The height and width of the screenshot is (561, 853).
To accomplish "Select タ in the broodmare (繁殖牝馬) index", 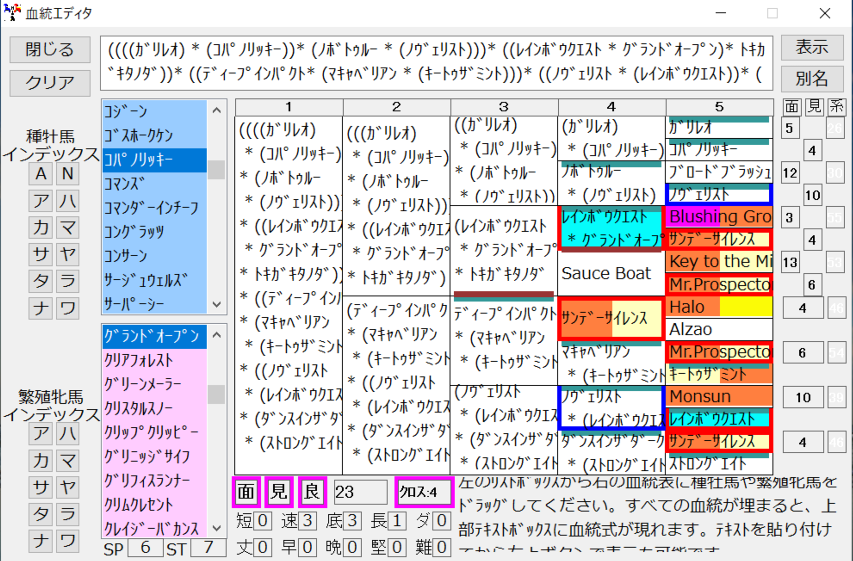I will point(41,514).
